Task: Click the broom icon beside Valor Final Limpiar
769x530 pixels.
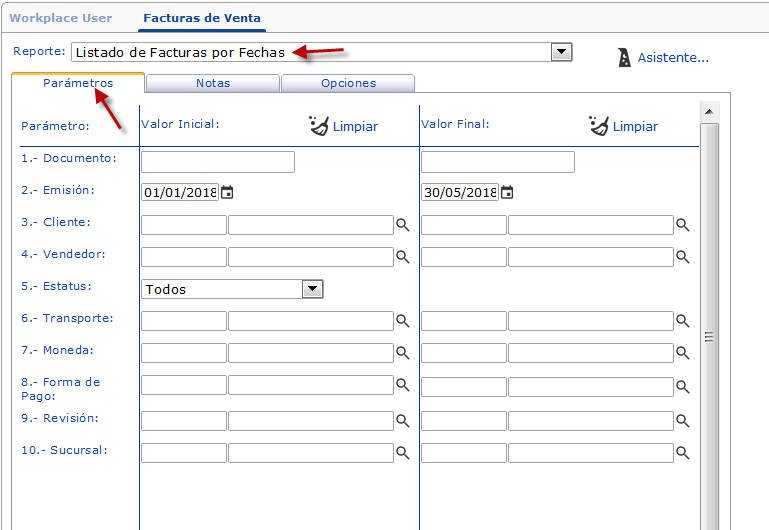Action: point(599,126)
